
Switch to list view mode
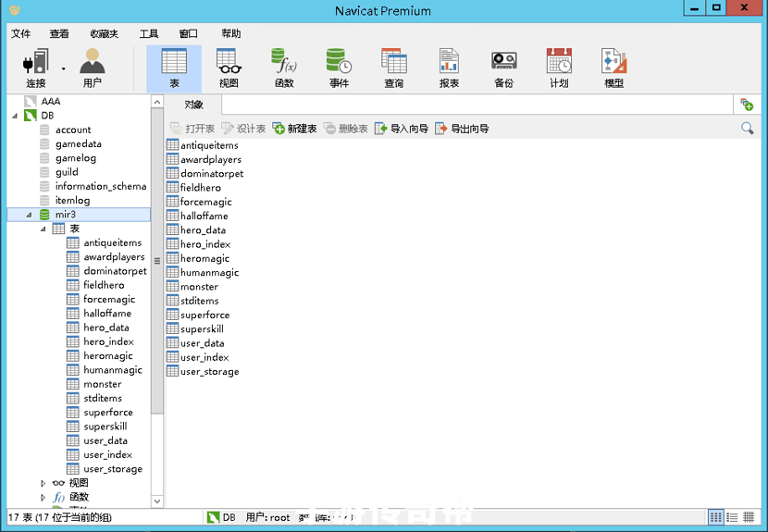click(x=732, y=517)
